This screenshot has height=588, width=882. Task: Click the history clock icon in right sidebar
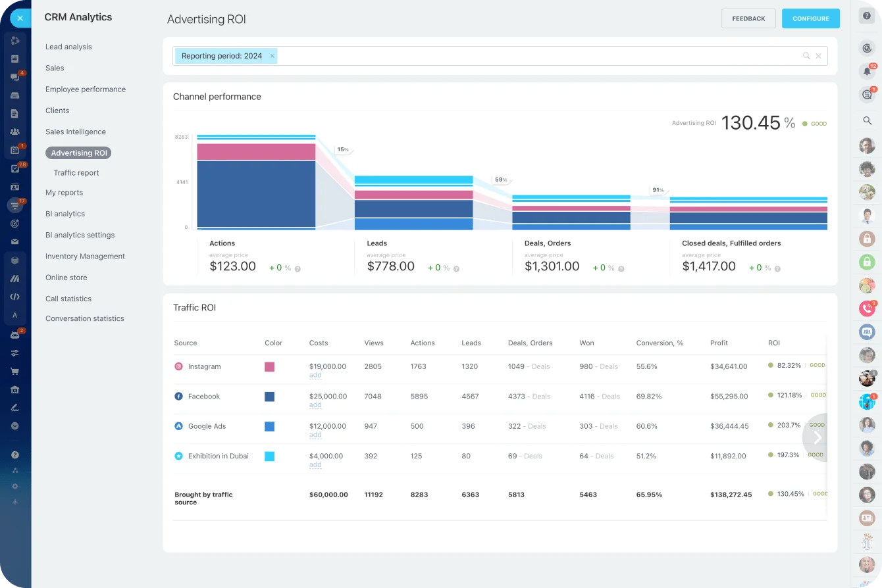(x=866, y=47)
